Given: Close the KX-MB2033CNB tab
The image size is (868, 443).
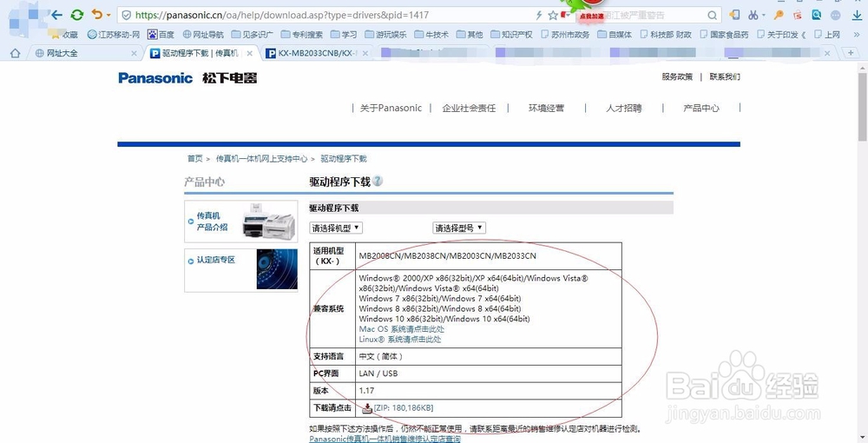Looking at the screenshot, I should point(365,54).
